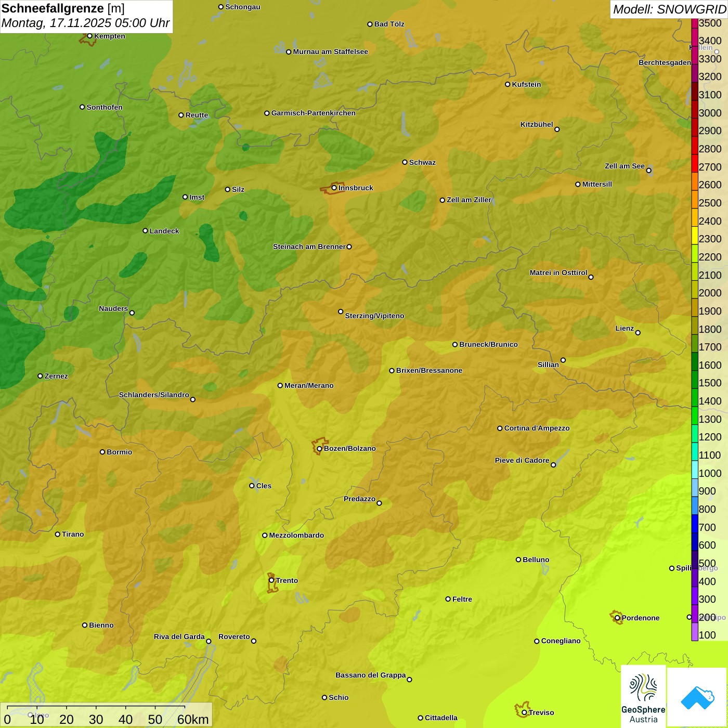The image size is (728, 728).
Task: Click the Mezzolombardo label
Action: tap(296, 535)
